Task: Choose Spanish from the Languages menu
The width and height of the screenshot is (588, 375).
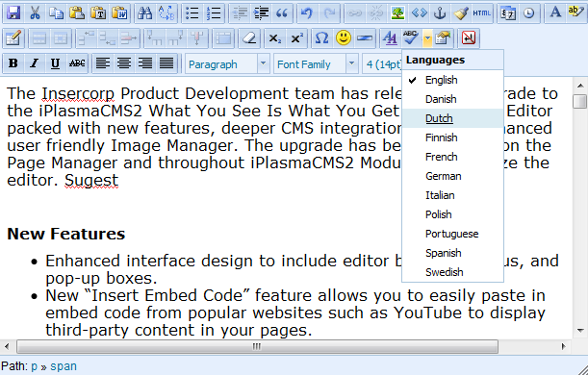Action: click(452, 253)
